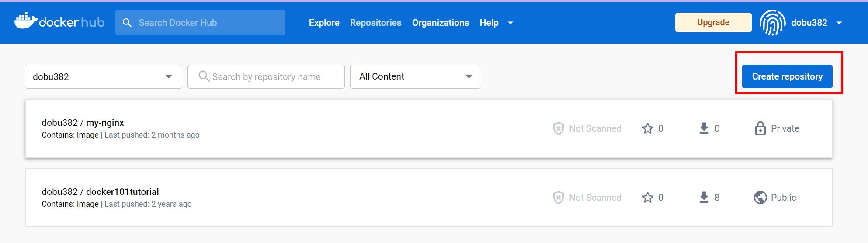The image size is (868, 243).
Task: Click the download count 8 on docker101tutorial
Action: [717, 198]
